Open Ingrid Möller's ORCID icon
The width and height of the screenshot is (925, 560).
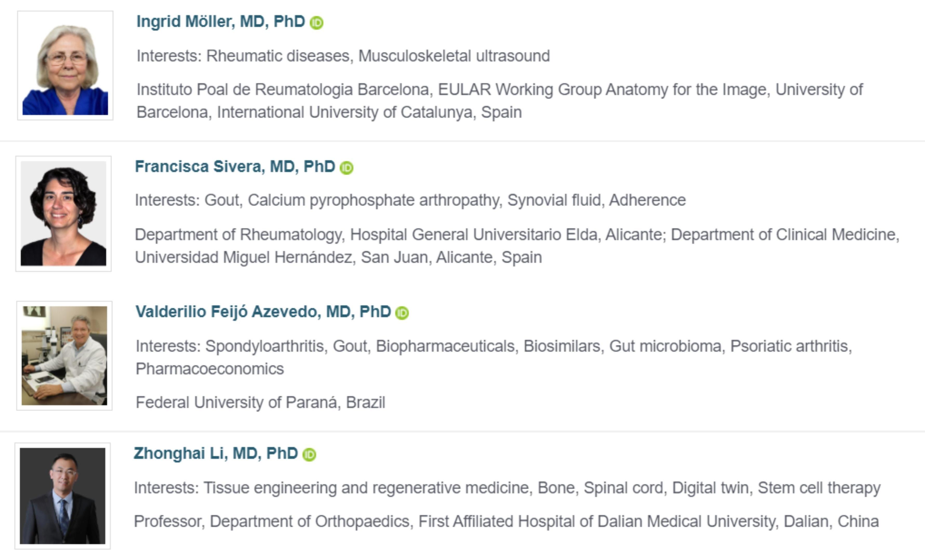click(316, 23)
